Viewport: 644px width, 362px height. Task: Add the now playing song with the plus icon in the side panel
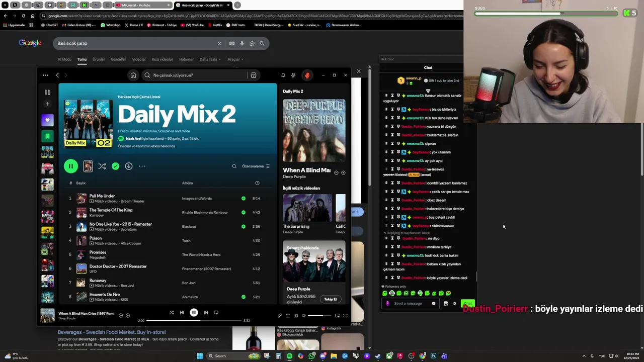(344, 173)
